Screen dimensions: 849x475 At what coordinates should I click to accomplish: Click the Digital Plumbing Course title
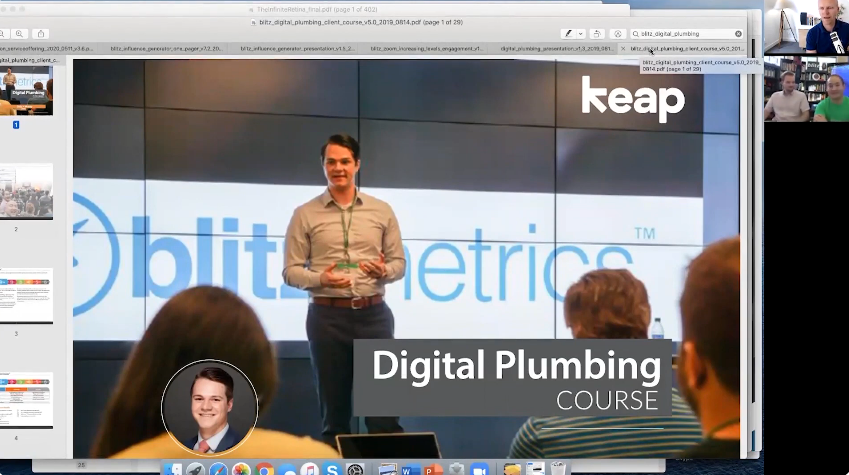click(x=515, y=379)
